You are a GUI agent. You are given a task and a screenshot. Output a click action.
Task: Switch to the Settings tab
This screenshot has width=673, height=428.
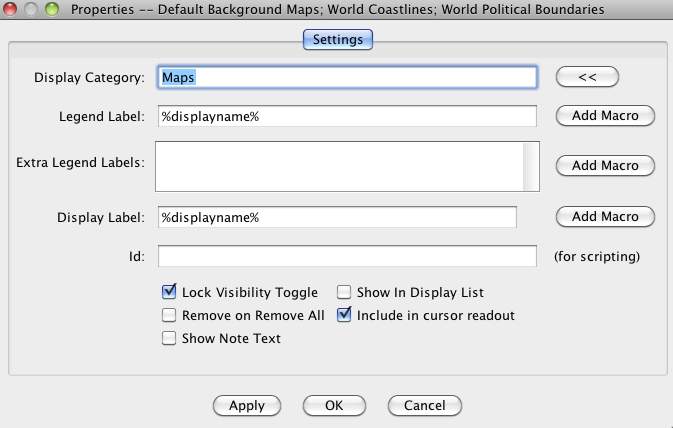pos(337,40)
